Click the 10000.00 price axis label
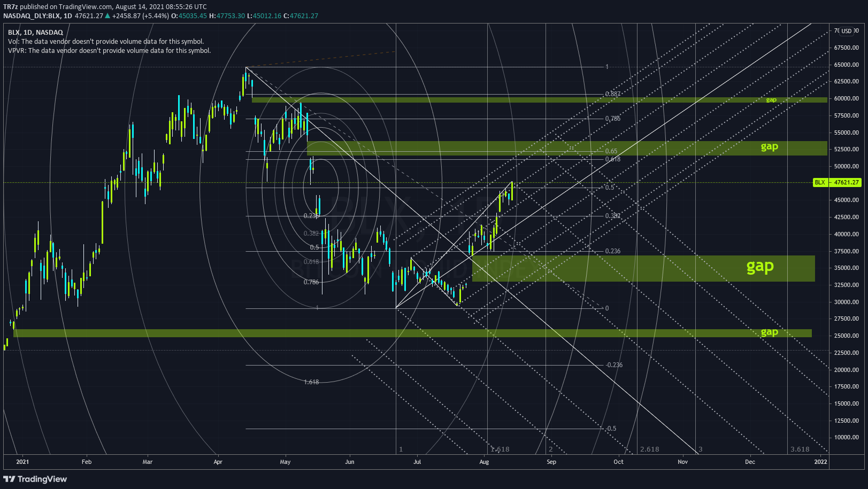This screenshot has width=868, height=489. coord(847,438)
